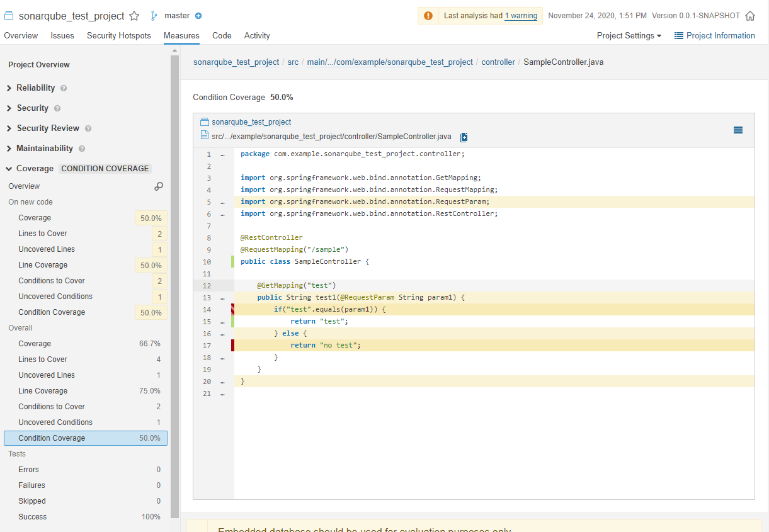The height and width of the screenshot is (532, 769).
Task: Select new code Conditions to Cover measure
Action: pos(86,281)
